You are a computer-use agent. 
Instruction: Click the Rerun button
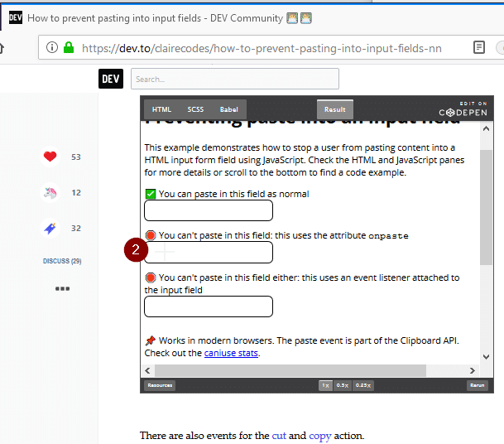click(478, 385)
